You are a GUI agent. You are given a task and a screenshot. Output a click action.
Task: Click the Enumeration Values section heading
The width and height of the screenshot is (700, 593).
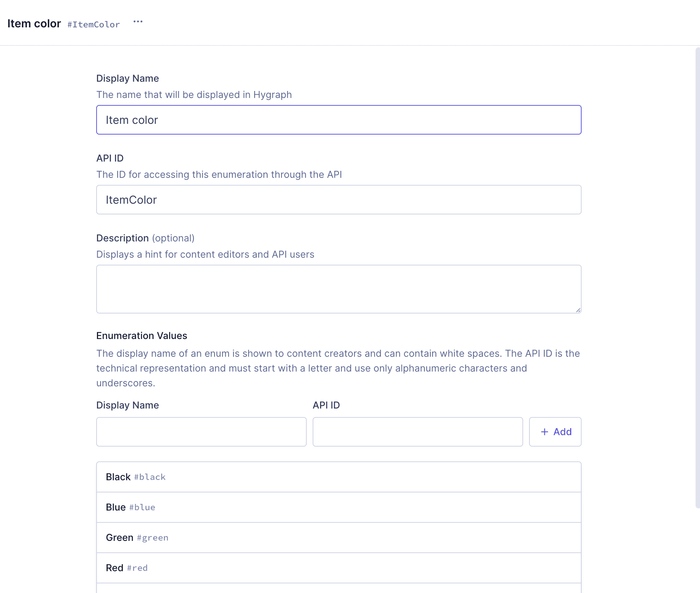coord(141,335)
